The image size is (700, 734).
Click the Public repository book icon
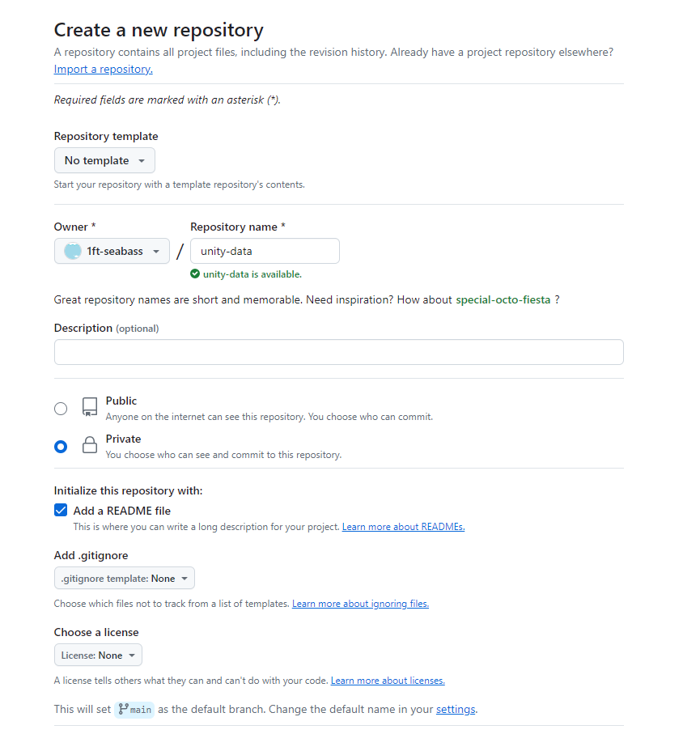pyautogui.click(x=90, y=407)
